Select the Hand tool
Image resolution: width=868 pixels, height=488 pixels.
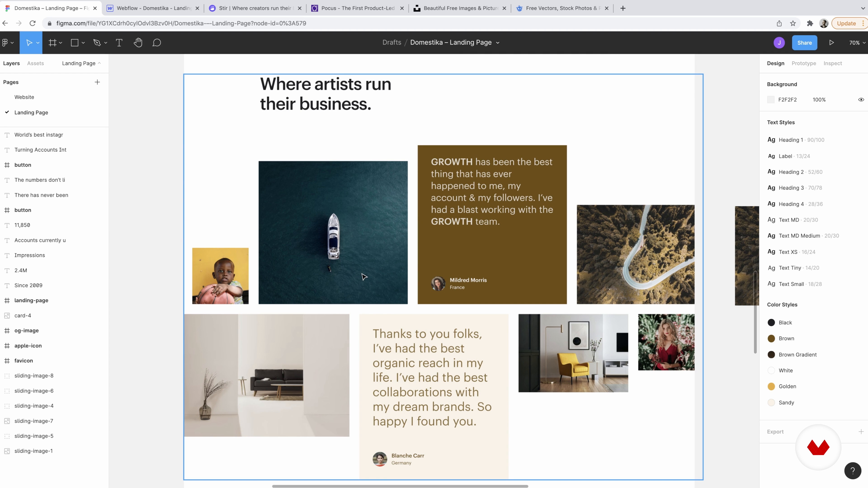pyautogui.click(x=138, y=43)
